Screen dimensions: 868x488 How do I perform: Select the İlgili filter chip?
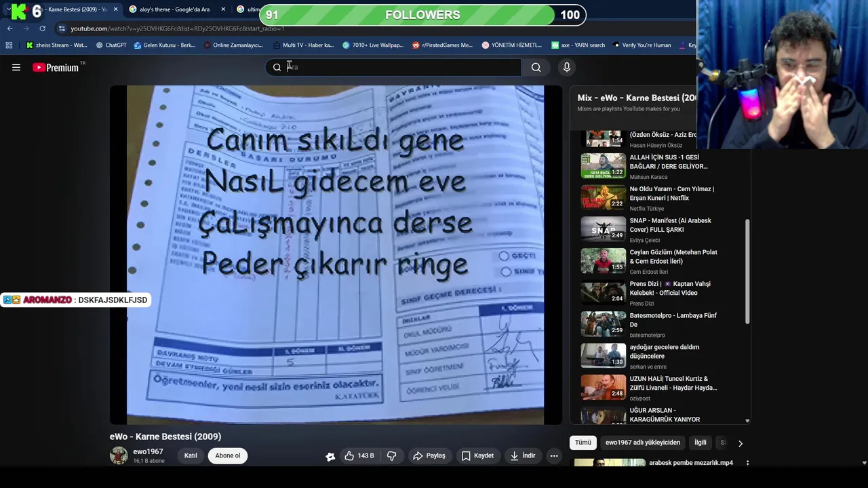(701, 443)
